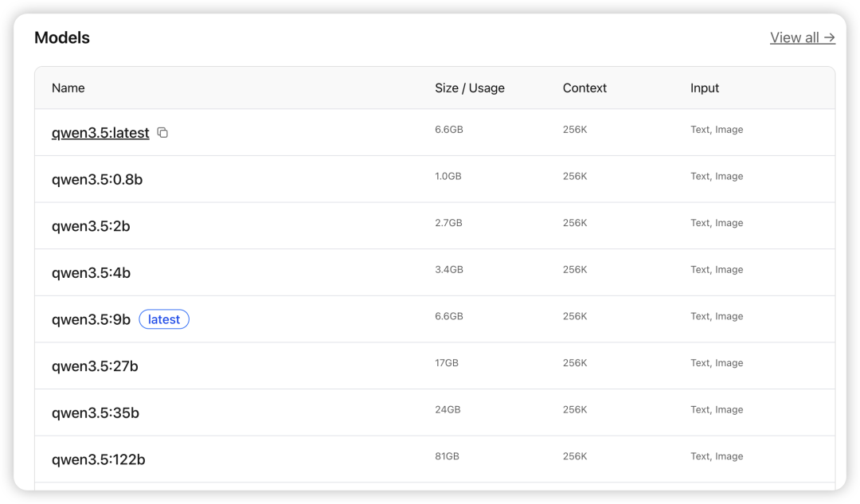Click Text, Image input in qwen3.5:35b row
The height and width of the screenshot is (504, 860).
pos(717,409)
